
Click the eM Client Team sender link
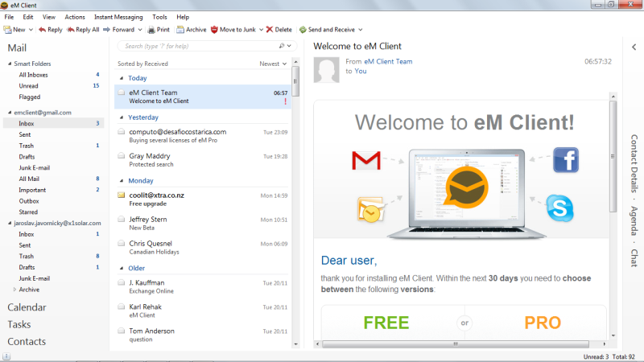388,62
